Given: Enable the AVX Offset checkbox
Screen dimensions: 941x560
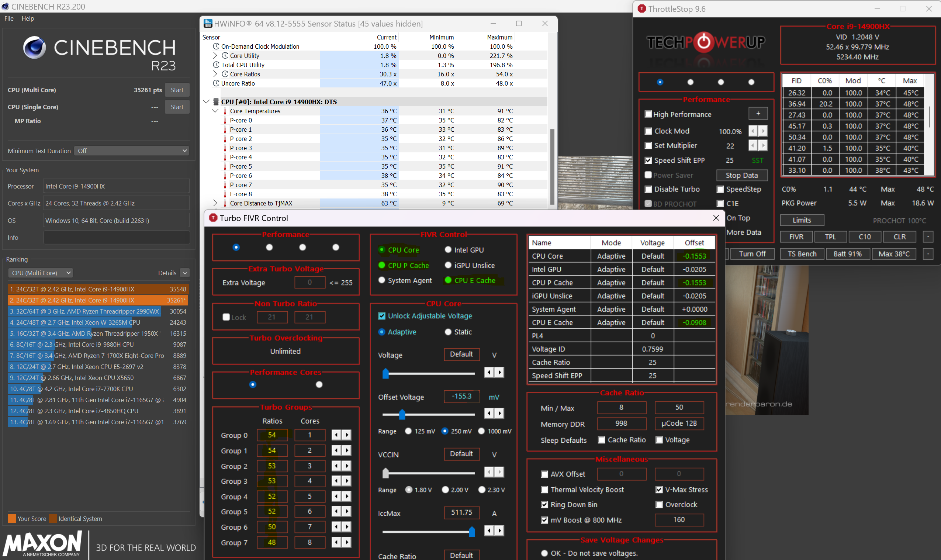Looking at the screenshot, I should click(544, 474).
